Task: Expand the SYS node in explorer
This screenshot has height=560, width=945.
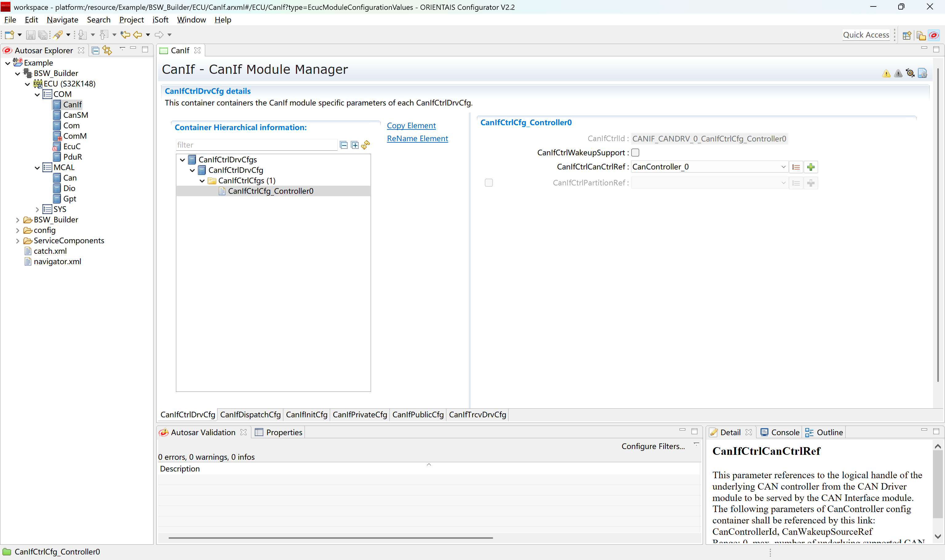Action: tap(37, 209)
